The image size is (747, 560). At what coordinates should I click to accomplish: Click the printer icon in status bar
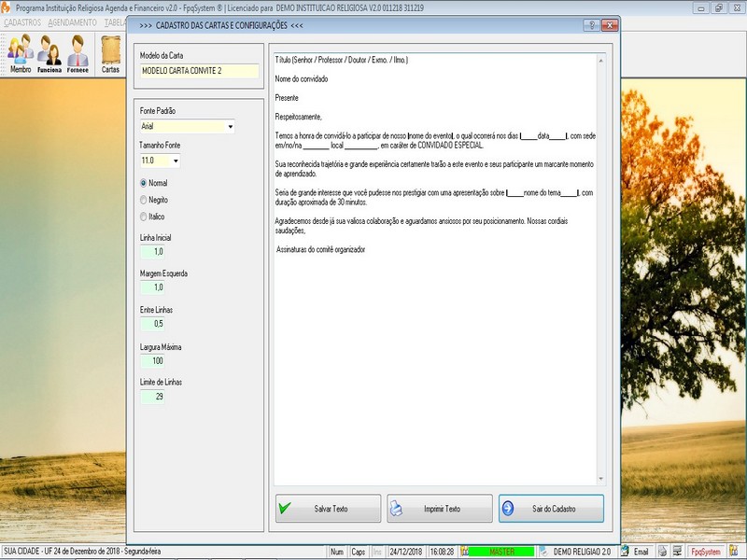coord(662,552)
